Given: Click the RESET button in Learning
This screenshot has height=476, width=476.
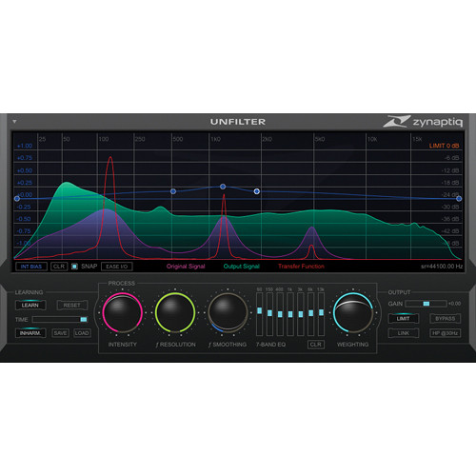Looking at the screenshot, I should click(x=72, y=306).
